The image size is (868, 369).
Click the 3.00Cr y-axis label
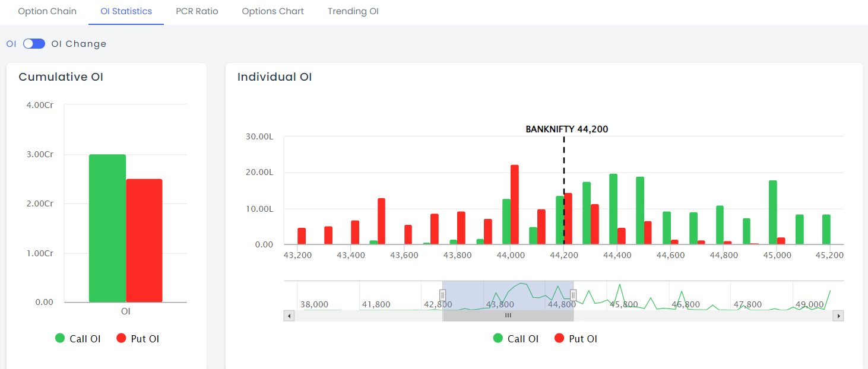[x=40, y=154]
